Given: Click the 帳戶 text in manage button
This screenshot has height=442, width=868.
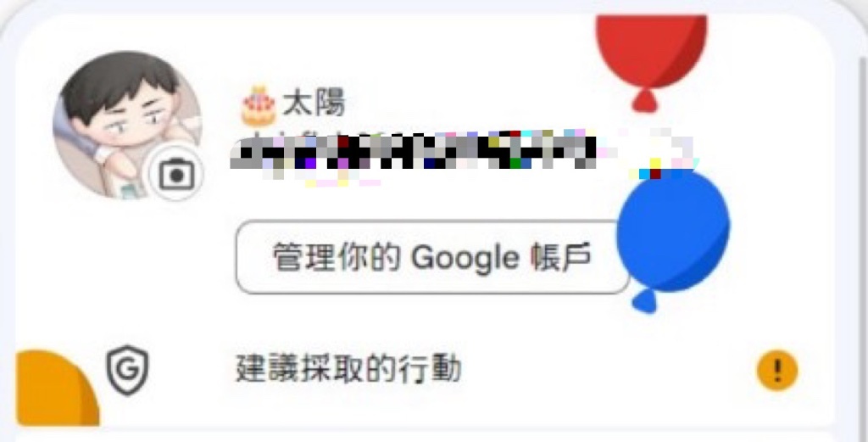Looking at the screenshot, I should tap(561, 256).
